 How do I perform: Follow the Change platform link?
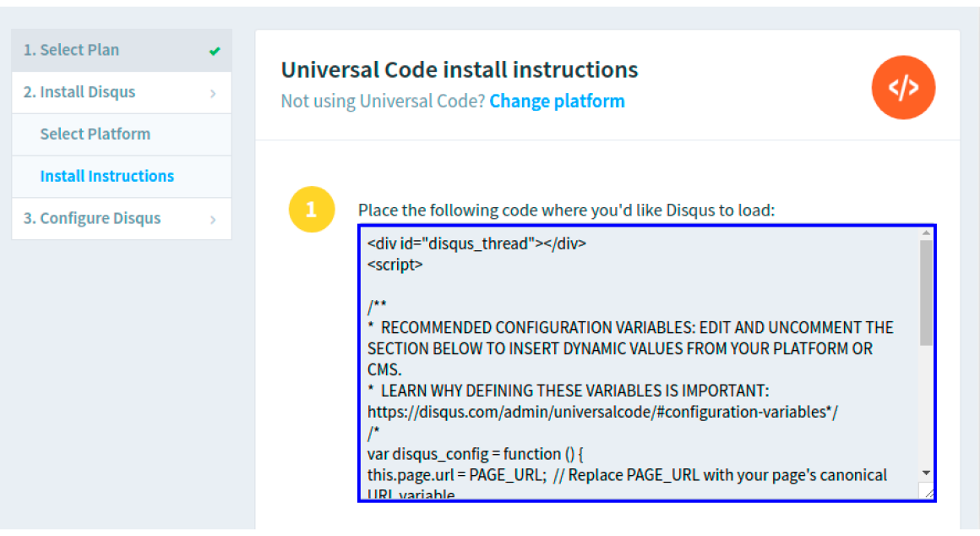(557, 101)
